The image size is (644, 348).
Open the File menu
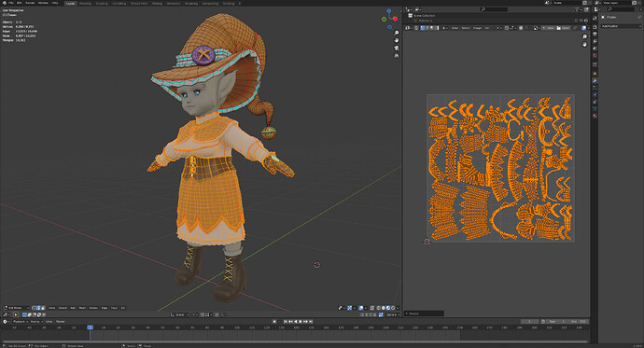click(x=11, y=3)
